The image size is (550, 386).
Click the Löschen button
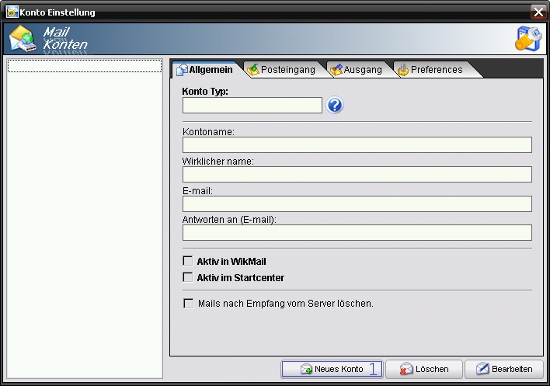click(x=424, y=369)
